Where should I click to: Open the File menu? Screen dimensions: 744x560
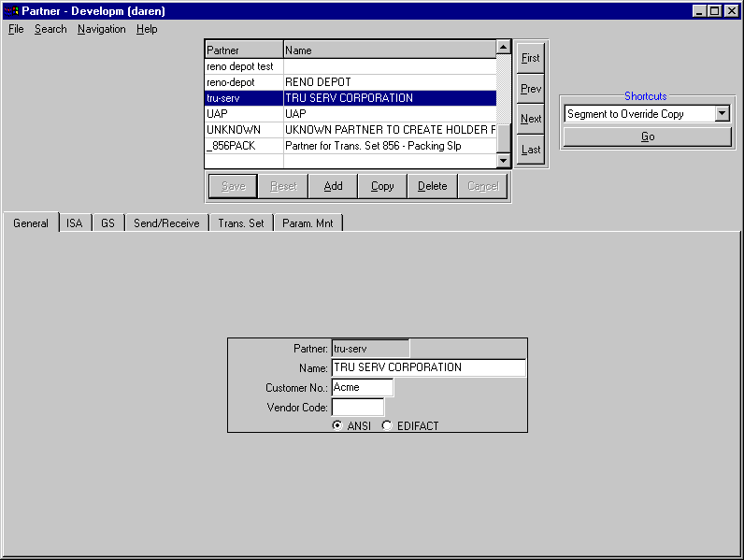tap(16, 29)
